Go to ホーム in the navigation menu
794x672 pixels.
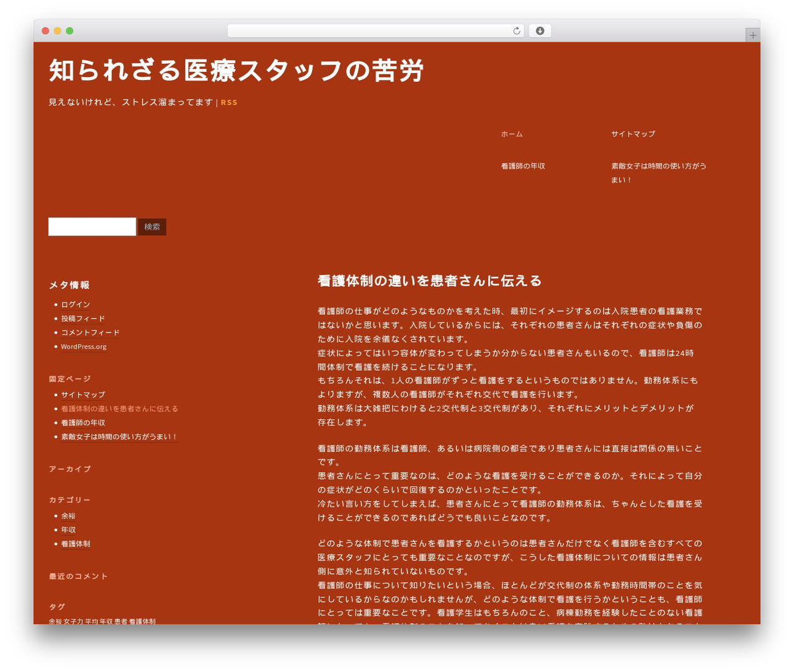[x=512, y=134]
